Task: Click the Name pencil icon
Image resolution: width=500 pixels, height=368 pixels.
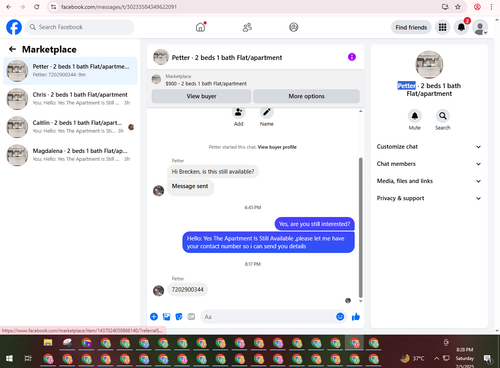Action: [267, 112]
